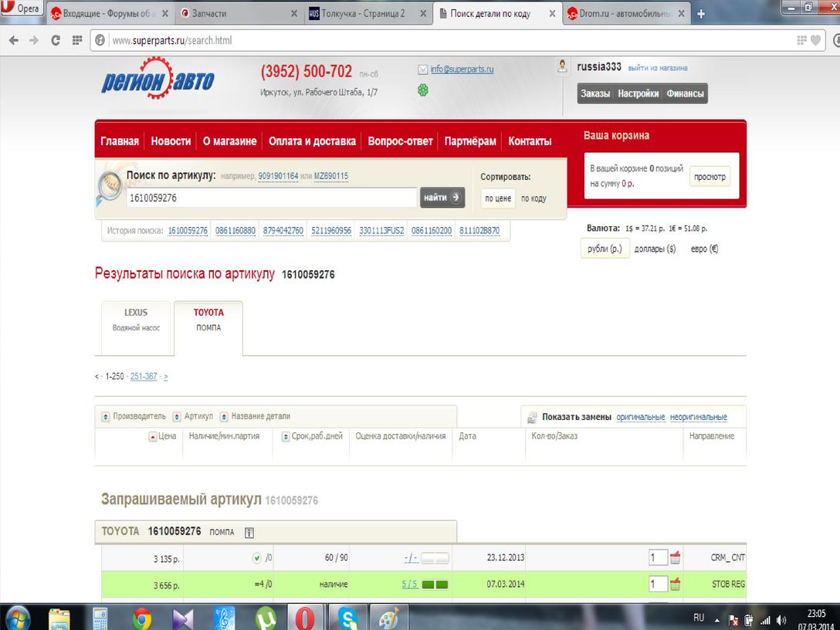Click the 5 / 5 delivery rating link
The height and width of the screenshot is (630, 840).
click(x=409, y=584)
